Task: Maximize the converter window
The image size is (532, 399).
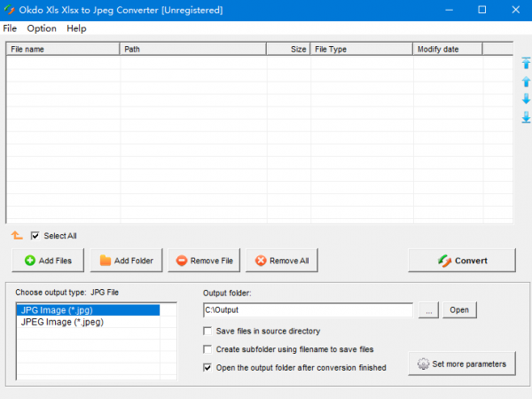Action: pos(481,10)
